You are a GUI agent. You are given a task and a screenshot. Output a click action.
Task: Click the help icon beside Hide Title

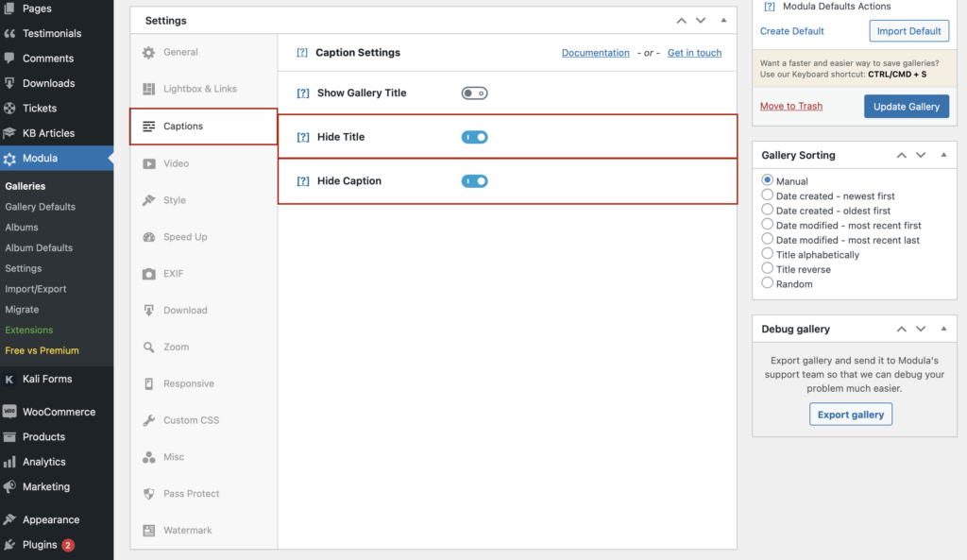click(x=303, y=137)
